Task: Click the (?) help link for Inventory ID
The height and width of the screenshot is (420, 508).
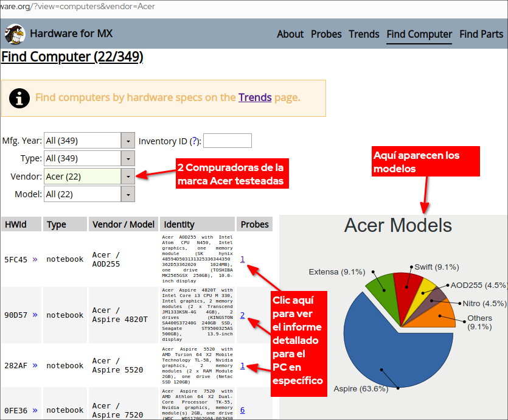Action: 195,141
